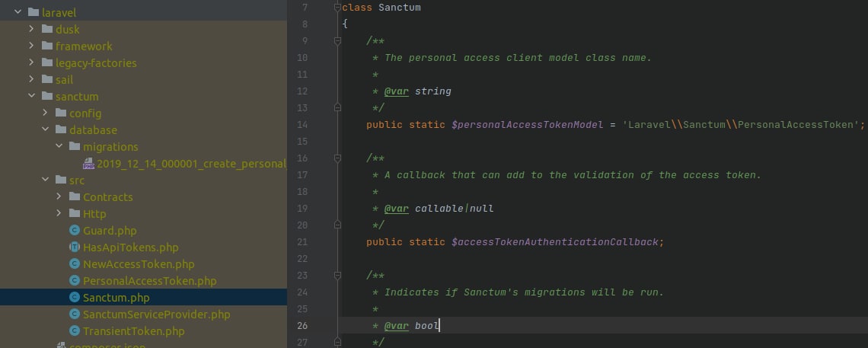Image resolution: width=868 pixels, height=348 pixels.
Task: Open HasApiTokens.php in the project tree
Action: [x=131, y=247]
